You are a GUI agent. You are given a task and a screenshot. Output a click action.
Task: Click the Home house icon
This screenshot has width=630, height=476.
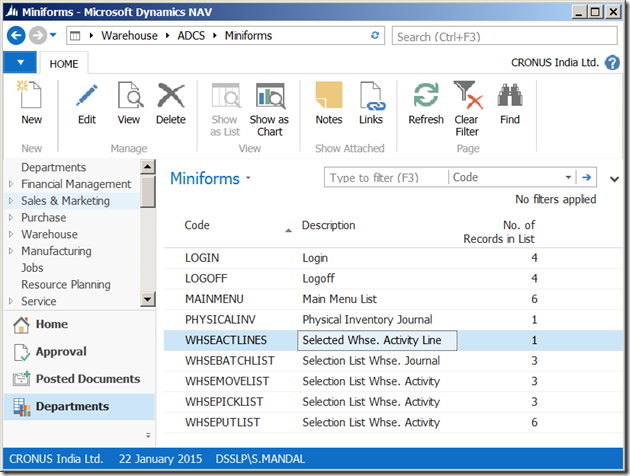pyautogui.click(x=21, y=325)
